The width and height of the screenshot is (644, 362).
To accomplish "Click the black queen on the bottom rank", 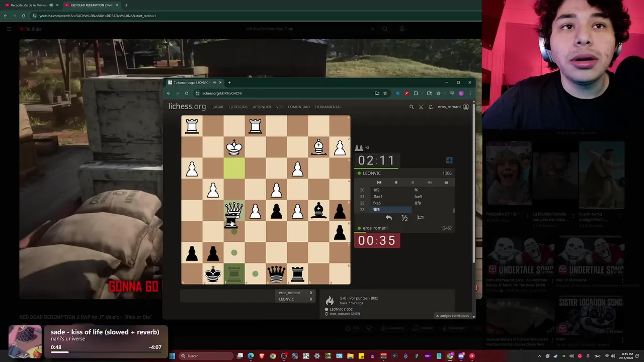I will pos(276,274).
